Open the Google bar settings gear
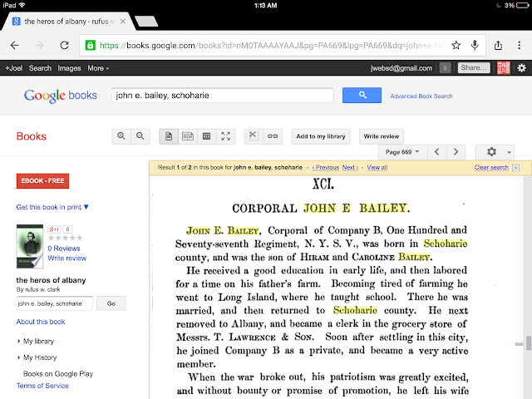 click(522, 68)
